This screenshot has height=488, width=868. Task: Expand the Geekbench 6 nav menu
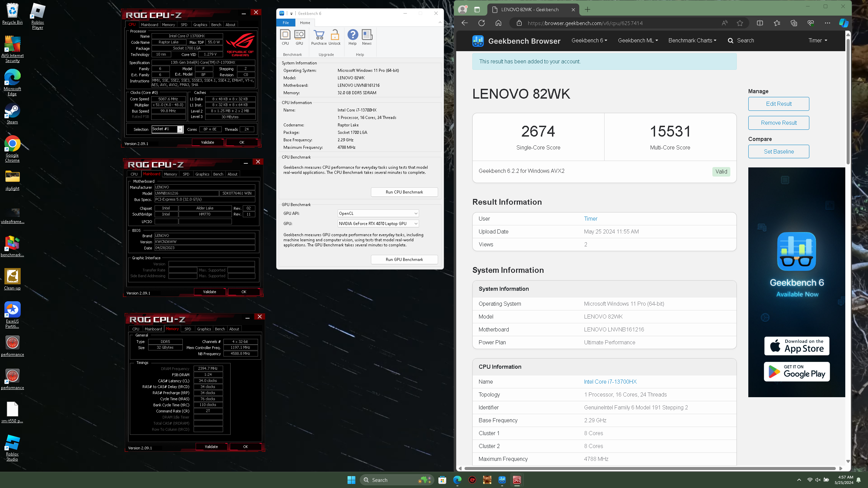click(x=589, y=40)
